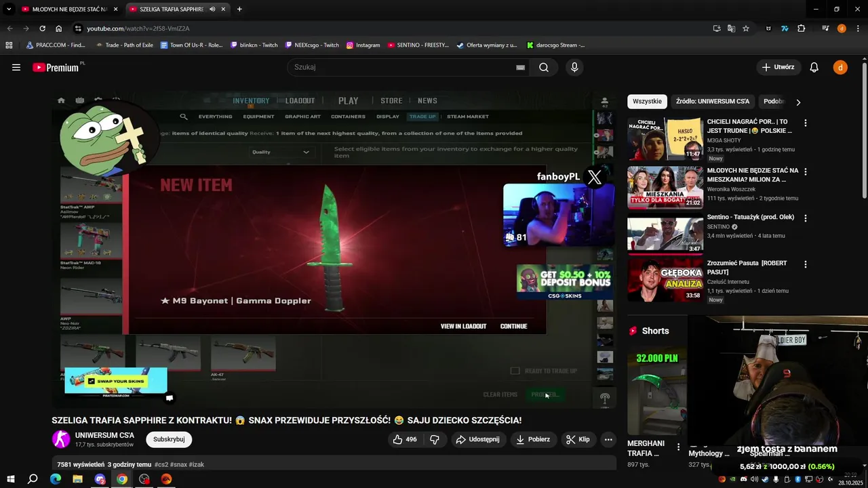Open OBS Studio from taskbar

coord(144,479)
